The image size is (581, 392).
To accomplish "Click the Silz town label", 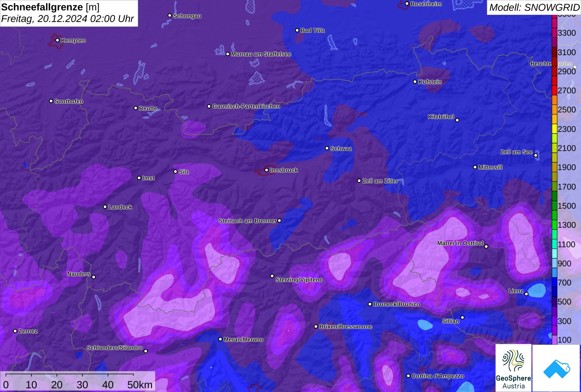I will point(184,172).
